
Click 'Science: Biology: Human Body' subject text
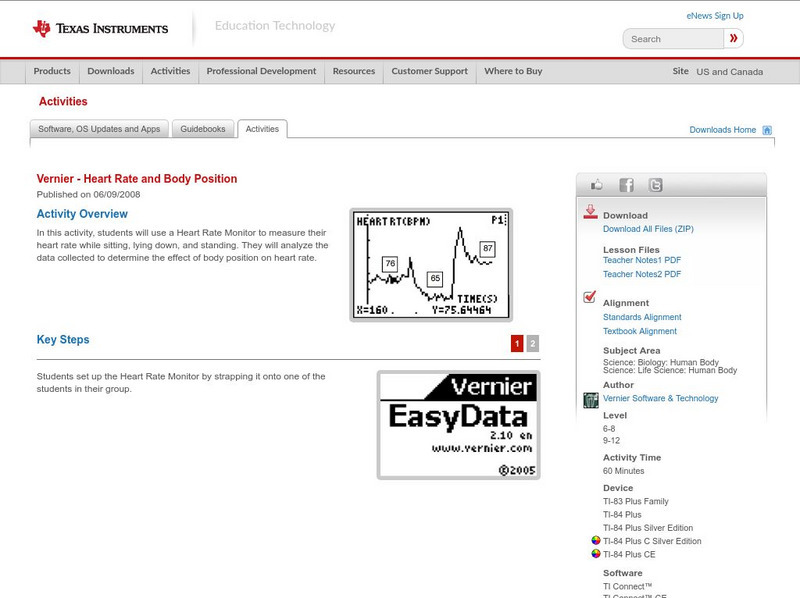point(661,362)
